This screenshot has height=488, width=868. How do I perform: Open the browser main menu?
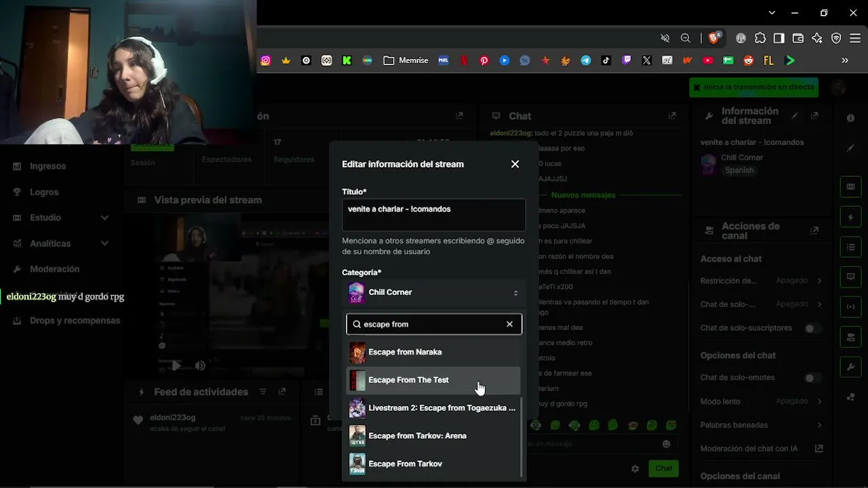(x=854, y=38)
